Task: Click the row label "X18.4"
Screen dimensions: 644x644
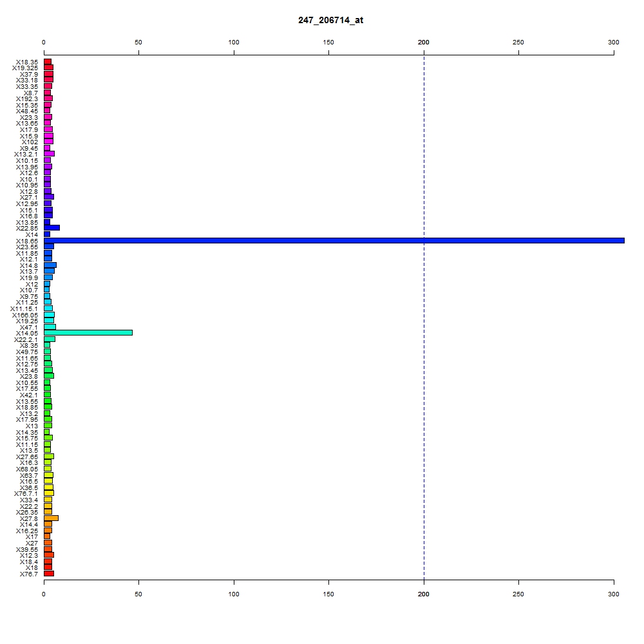Action: 29,562
